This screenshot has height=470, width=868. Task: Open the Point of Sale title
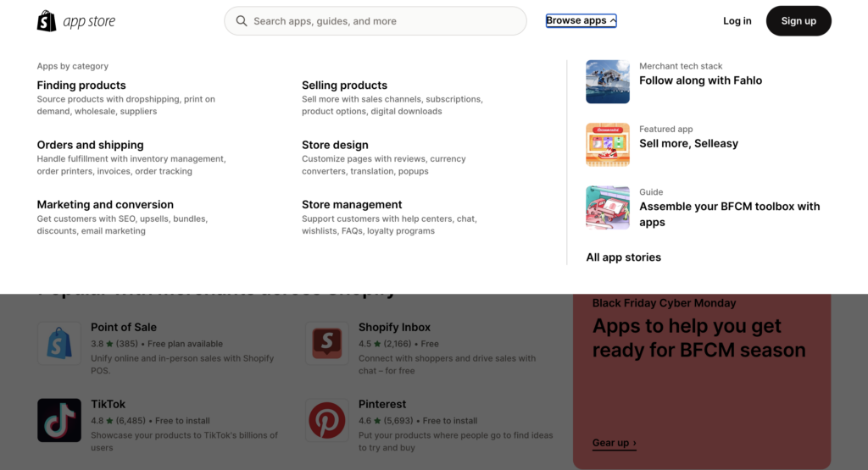point(124,328)
